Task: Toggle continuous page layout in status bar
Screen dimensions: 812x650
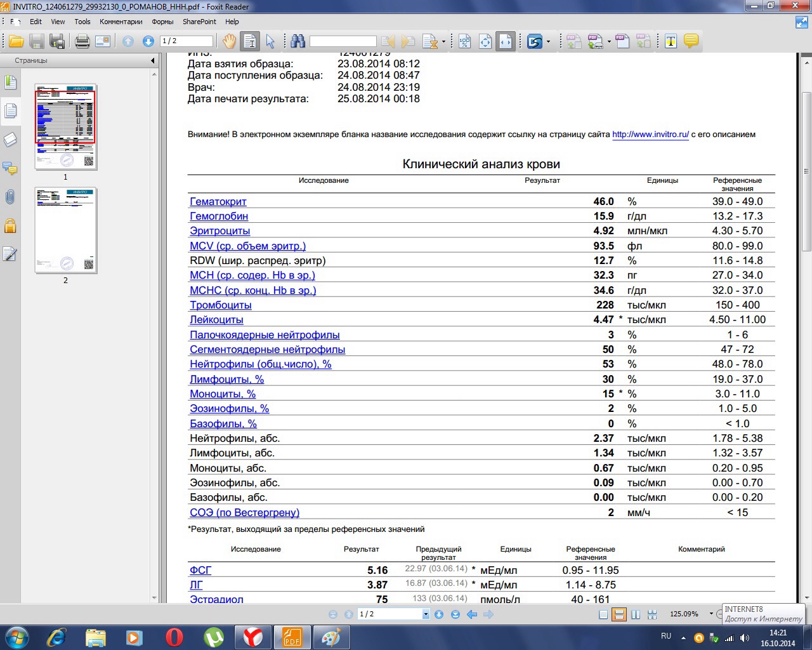Action: click(619, 614)
